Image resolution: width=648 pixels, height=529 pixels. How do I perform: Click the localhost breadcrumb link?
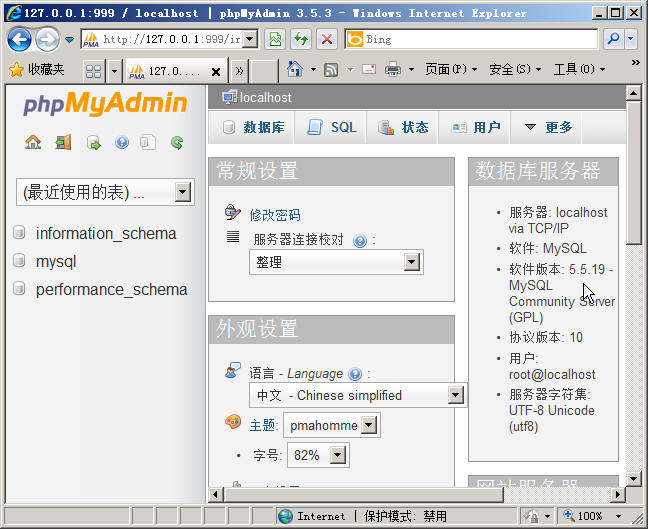tap(265, 98)
